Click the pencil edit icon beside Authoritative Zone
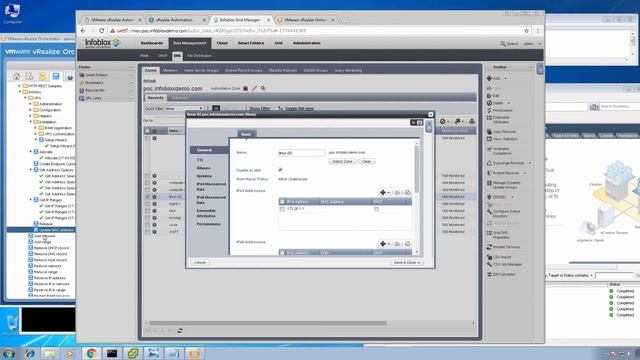 click(254, 88)
